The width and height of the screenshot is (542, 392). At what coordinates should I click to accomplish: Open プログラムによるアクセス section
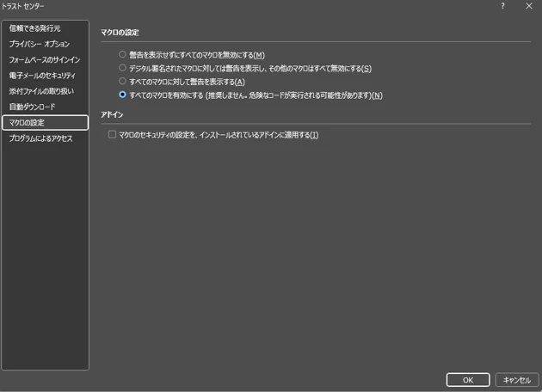pos(45,138)
